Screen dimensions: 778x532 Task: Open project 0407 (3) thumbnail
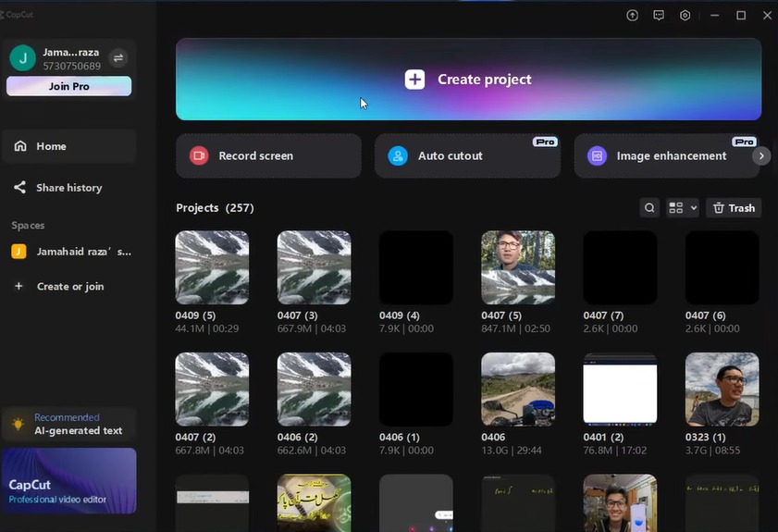pyautogui.click(x=315, y=267)
